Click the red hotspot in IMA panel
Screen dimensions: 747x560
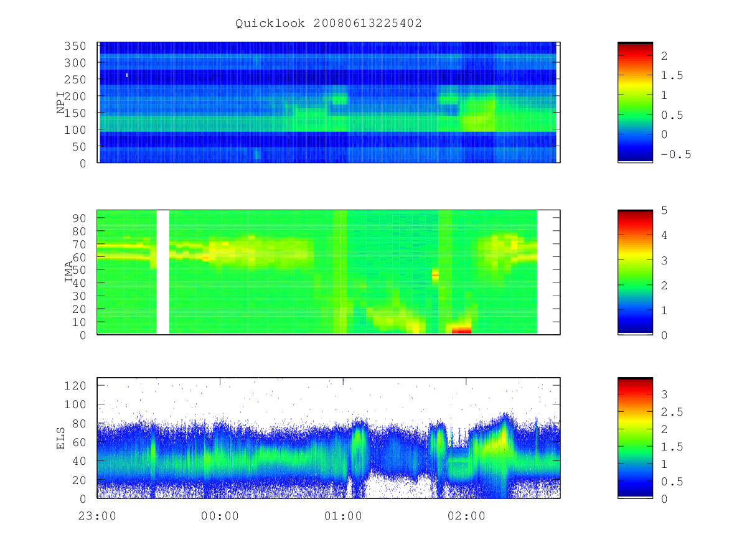tap(461, 330)
